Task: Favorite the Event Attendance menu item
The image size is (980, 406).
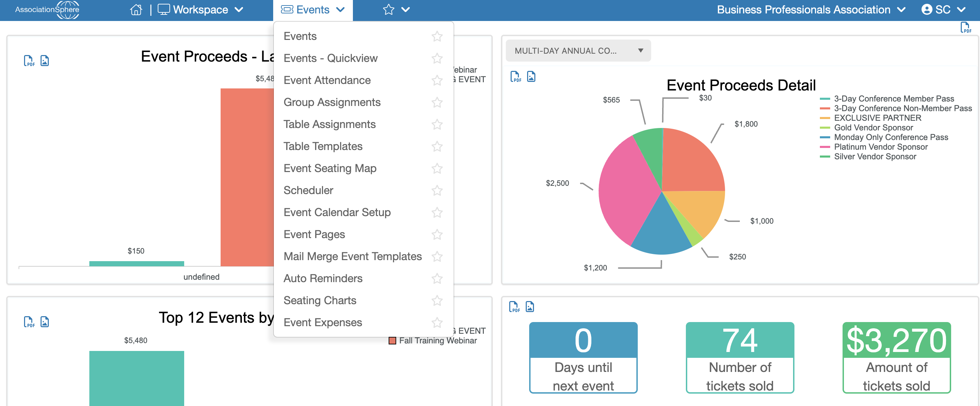Action: pyautogui.click(x=437, y=81)
